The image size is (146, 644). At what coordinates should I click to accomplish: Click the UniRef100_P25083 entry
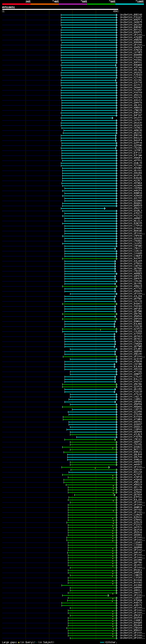point(131,75)
